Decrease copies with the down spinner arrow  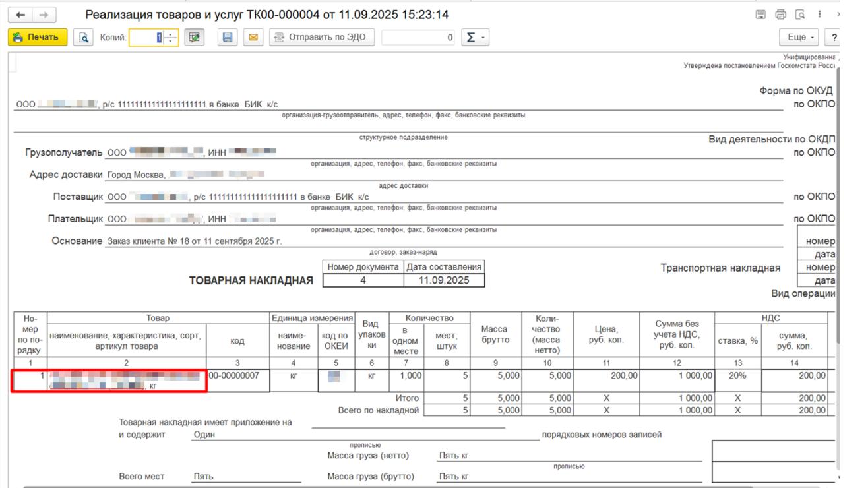[171, 42]
